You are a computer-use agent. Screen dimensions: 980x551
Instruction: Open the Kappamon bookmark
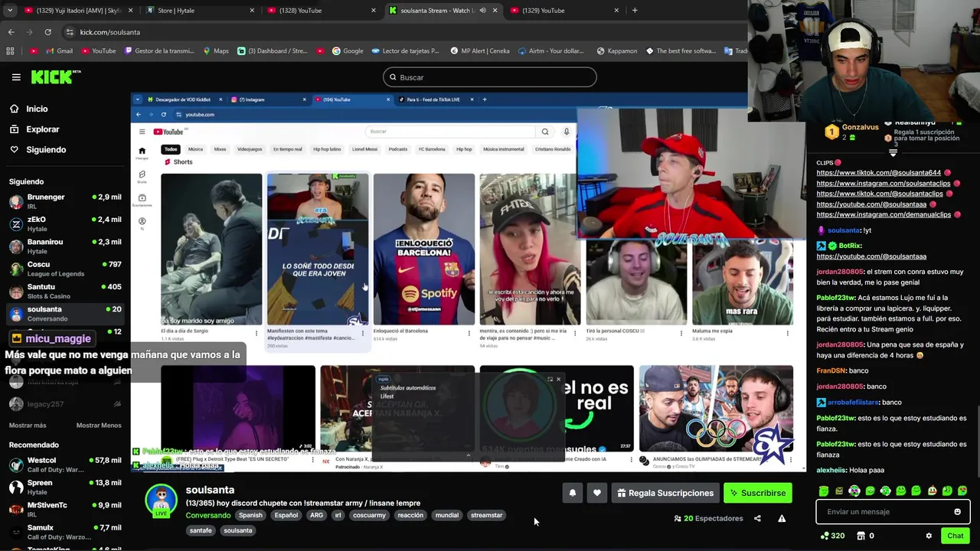(x=618, y=51)
